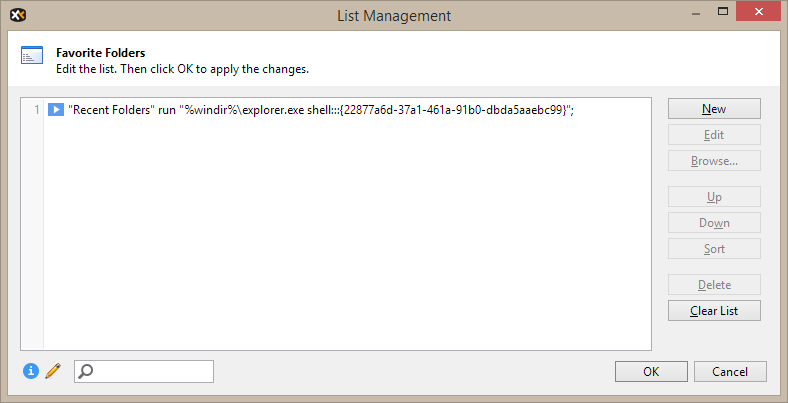Empty the list with Clear List
The height and width of the screenshot is (403, 788).
coord(714,311)
